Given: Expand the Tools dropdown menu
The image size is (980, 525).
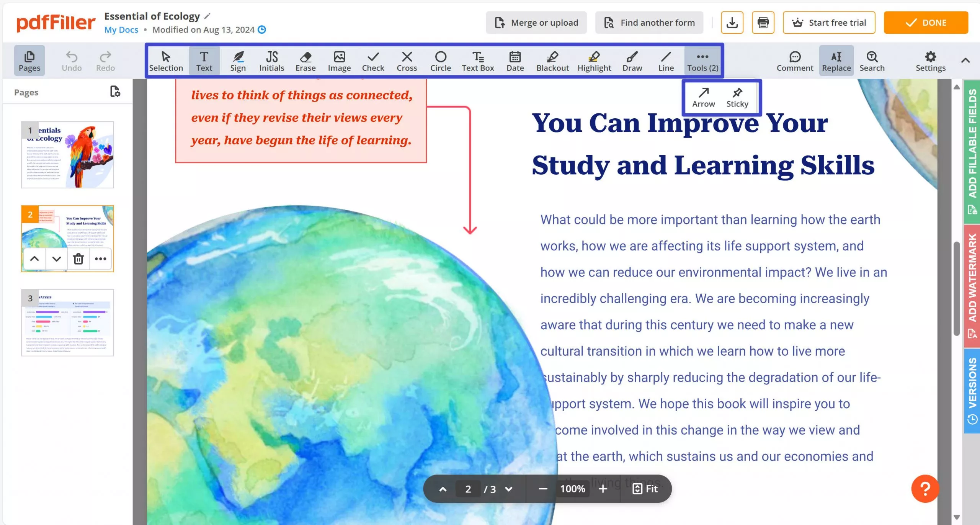Looking at the screenshot, I should (702, 61).
